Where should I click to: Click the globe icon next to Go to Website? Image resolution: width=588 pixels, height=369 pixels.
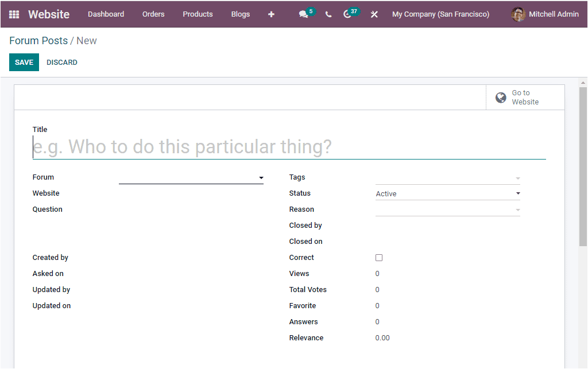(x=500, y=97)
